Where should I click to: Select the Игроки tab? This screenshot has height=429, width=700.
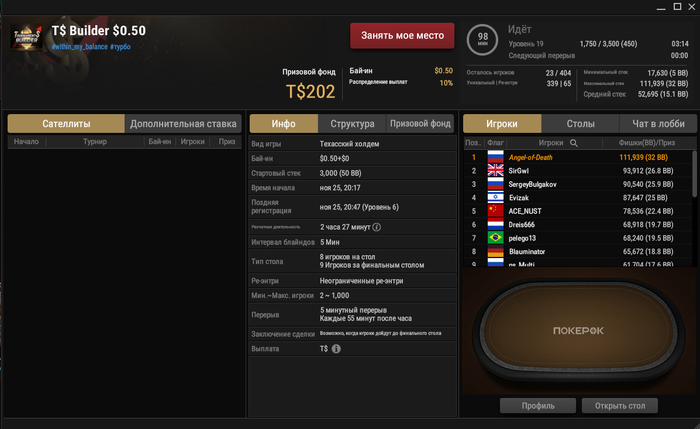click(x=502, y=124)
